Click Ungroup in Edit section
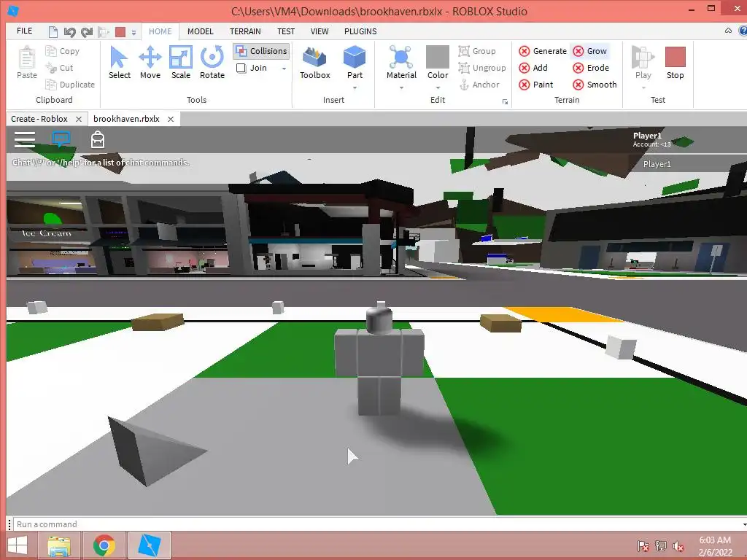Viewport: 747px width, 560px height. 481,68
